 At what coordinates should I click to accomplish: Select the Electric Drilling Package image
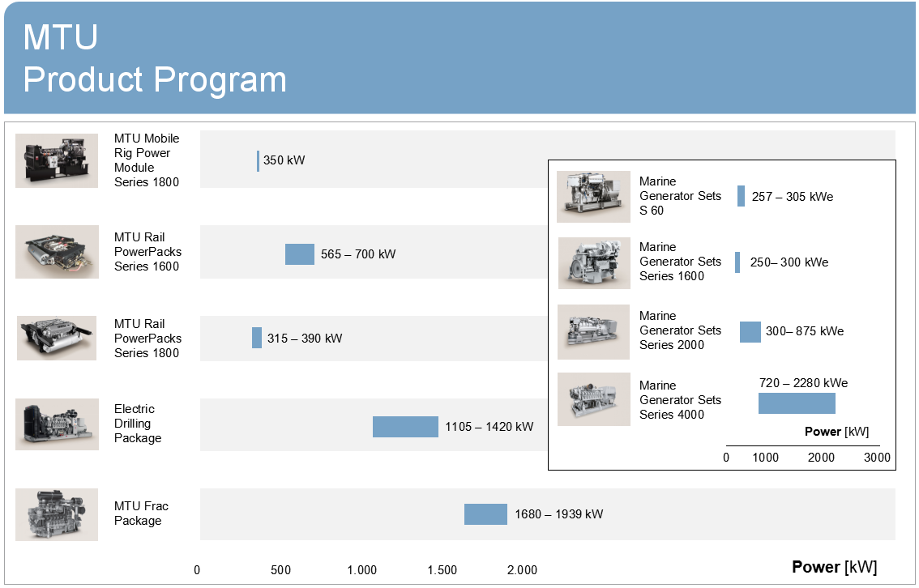57,424
